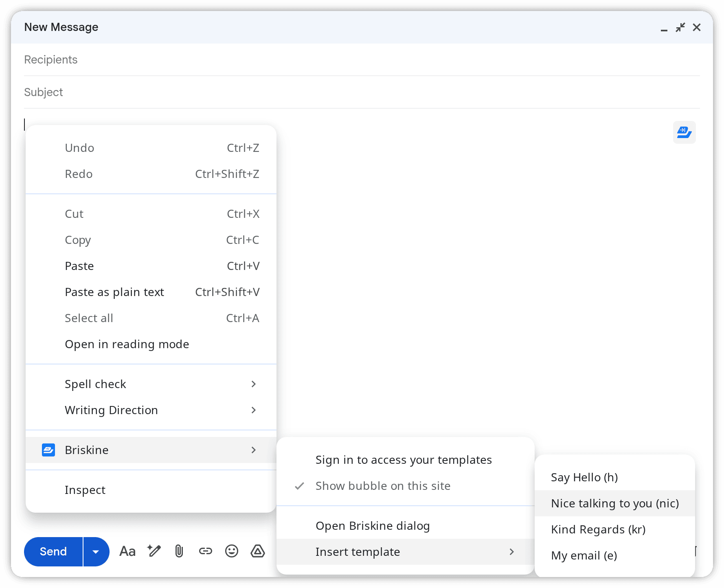This screenshot has height=588, width=724.
Task: Open the Send options dropdown arrow
Action: click(x=96, y=551)
